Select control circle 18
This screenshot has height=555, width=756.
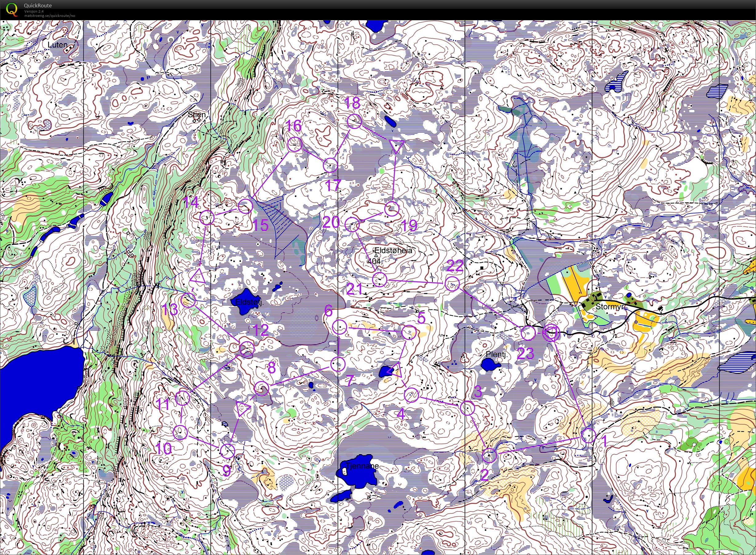354,122
